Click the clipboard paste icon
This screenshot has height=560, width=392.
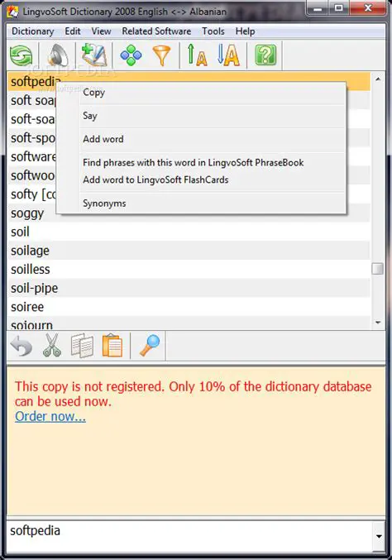(112, 346)
